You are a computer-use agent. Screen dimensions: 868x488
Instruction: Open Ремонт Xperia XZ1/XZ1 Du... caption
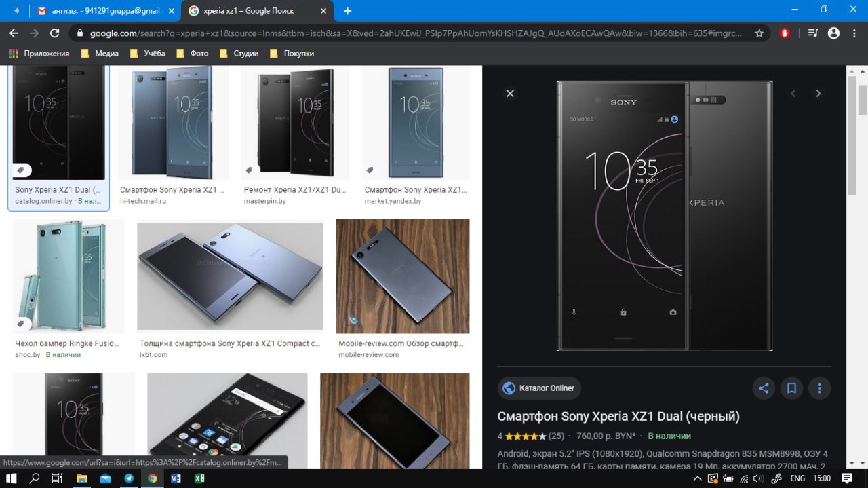(295, 190)
